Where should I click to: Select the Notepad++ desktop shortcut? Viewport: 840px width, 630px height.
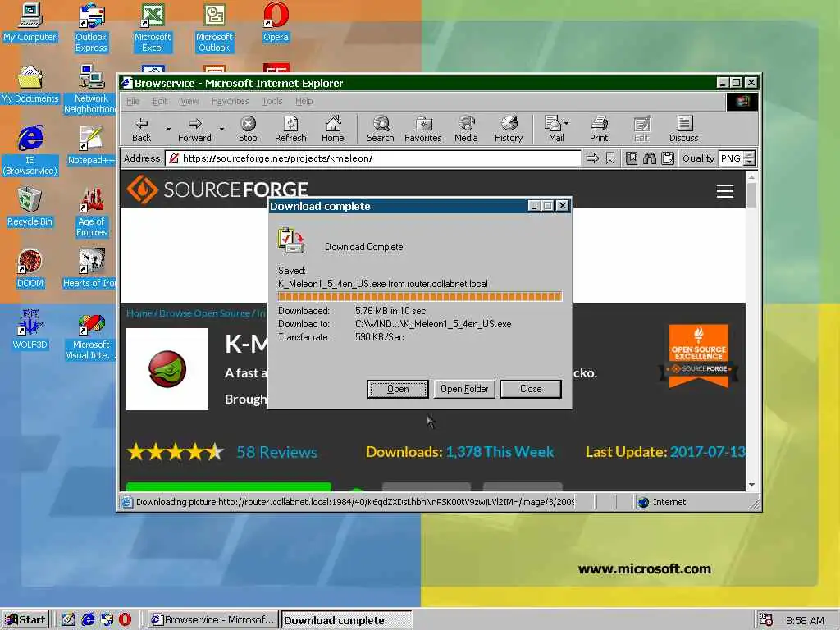91,146
